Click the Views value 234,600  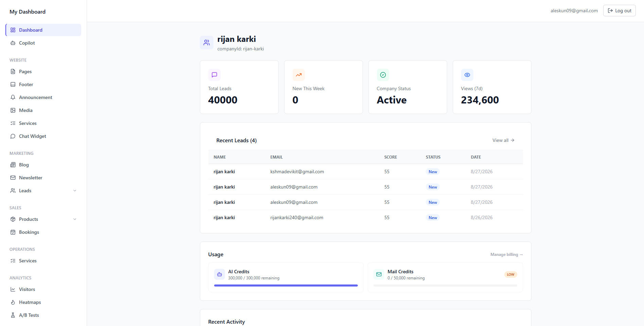click(480, 100)
